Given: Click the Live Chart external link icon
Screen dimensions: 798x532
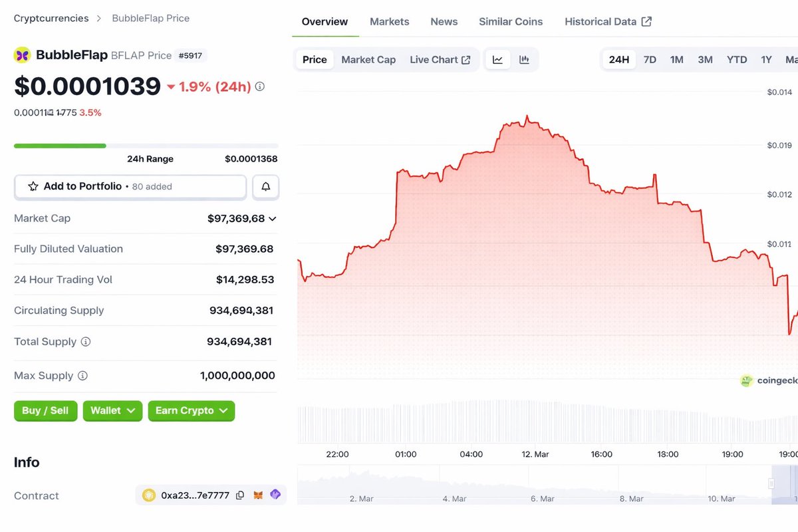Looking at the screenshot, I should tap(466, 60).
